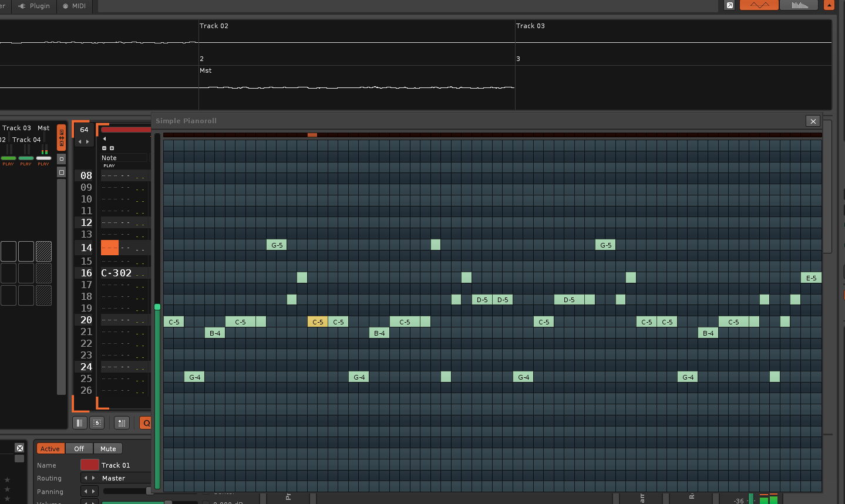Set the track to Active

pyautogui.click(x=50, y=449)
